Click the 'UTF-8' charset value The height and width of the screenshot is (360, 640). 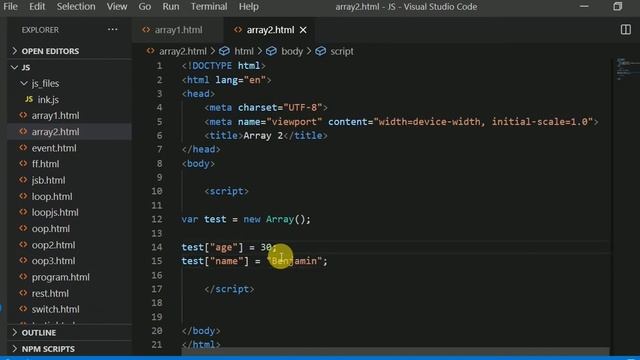pos(302,108)
